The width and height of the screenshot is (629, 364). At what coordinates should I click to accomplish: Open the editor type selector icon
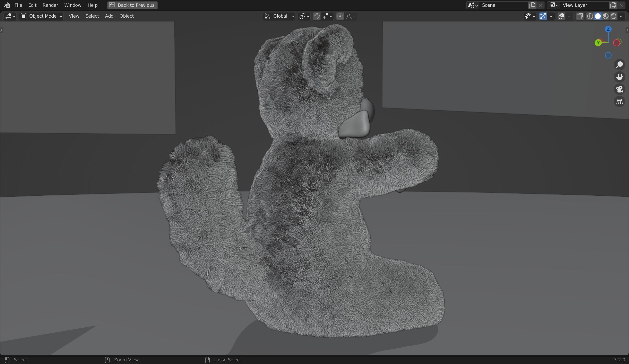point(9,16)
